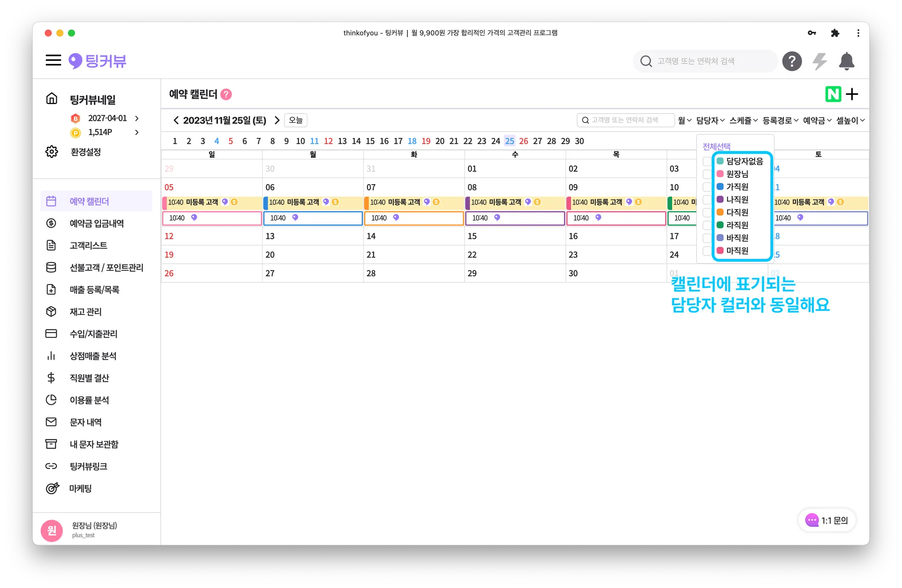Open 환경설정 gear icon
The image size is (902, 588).
tap(52, 152)
